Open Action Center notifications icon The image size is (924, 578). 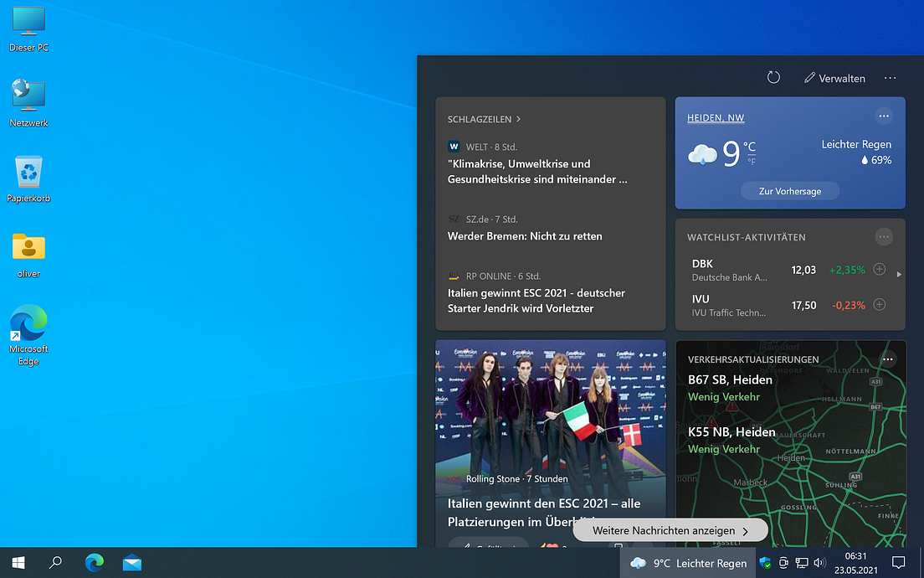(898, 563)
